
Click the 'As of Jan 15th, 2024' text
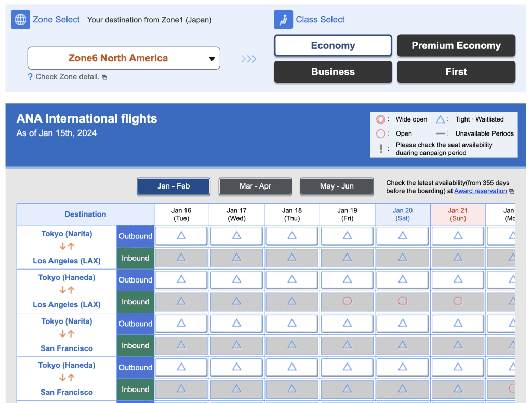pyautogui.click(x=56, y=133)
